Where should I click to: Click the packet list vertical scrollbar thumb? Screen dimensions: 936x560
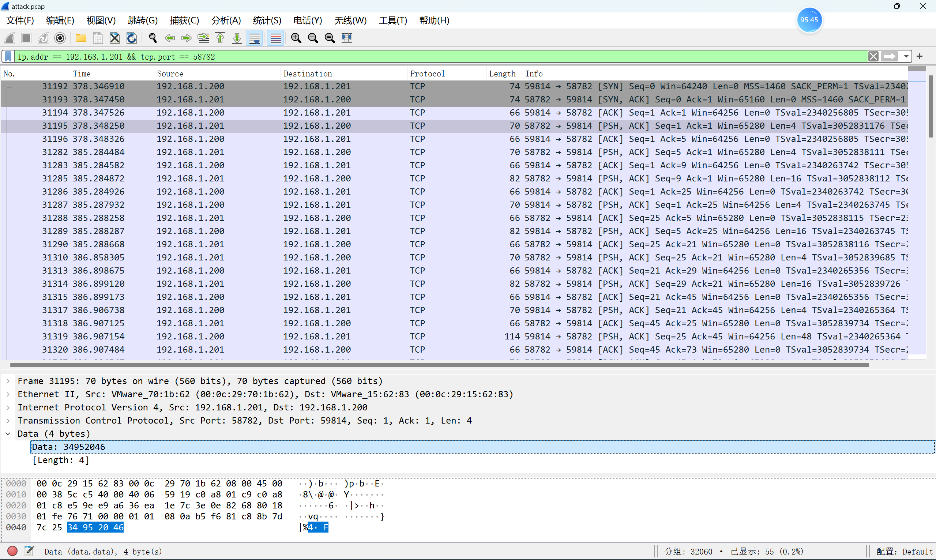pyautogui.click(x=931, y=107)
